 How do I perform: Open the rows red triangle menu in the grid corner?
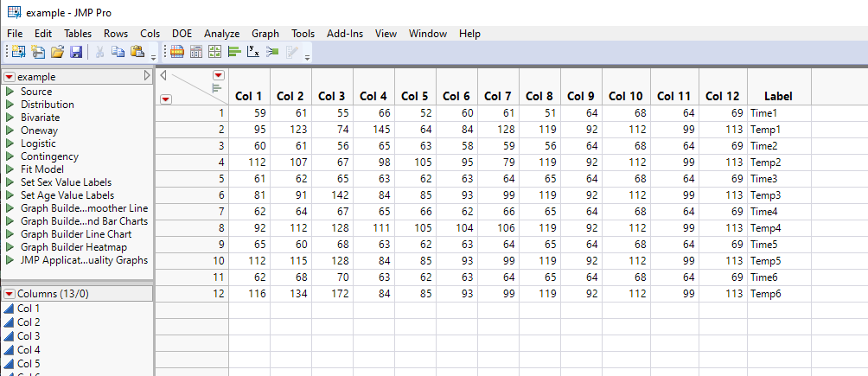(166, 99)
